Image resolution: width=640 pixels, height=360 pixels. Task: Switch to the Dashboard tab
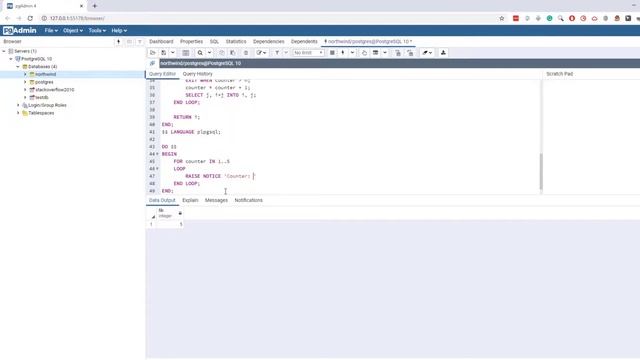pos(161,42)
